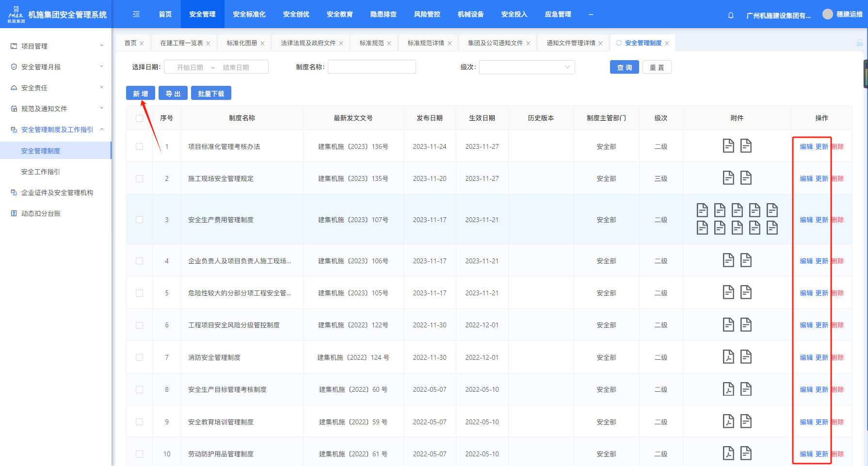Viewport: 868px width, 466px height.
Task: Switch to the 法律法规及政府文件 tab
Action: 308,43
